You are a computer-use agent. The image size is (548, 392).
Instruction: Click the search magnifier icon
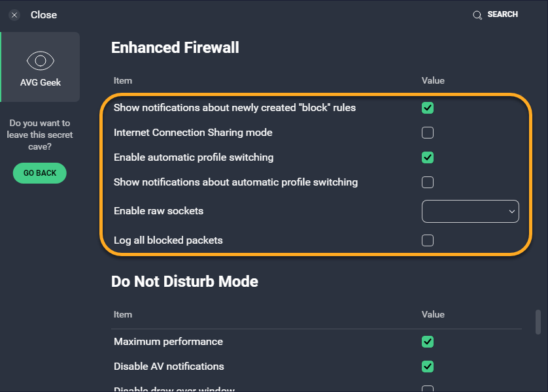pyautogui.click(x=477, y=15)
